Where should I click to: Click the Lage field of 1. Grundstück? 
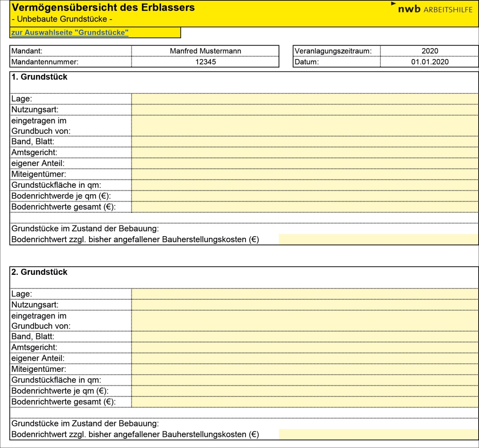click(x=305, y=99)
